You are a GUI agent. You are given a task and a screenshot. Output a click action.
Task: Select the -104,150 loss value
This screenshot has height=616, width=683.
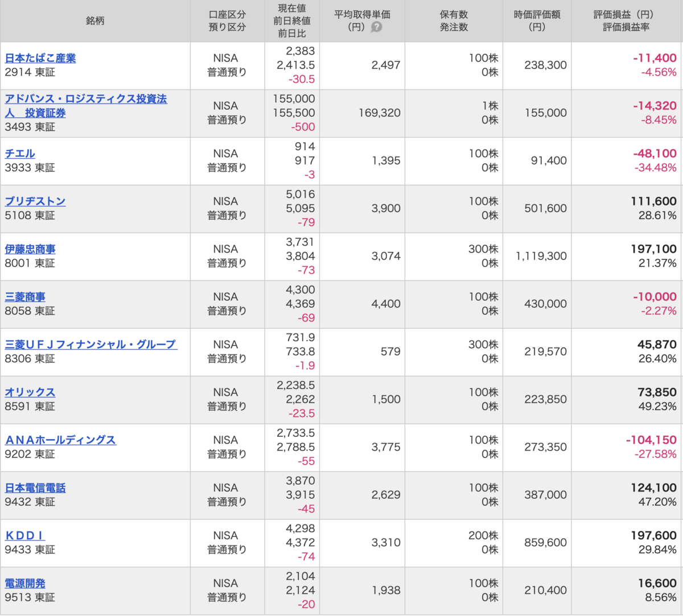click(x=651, y=440)
